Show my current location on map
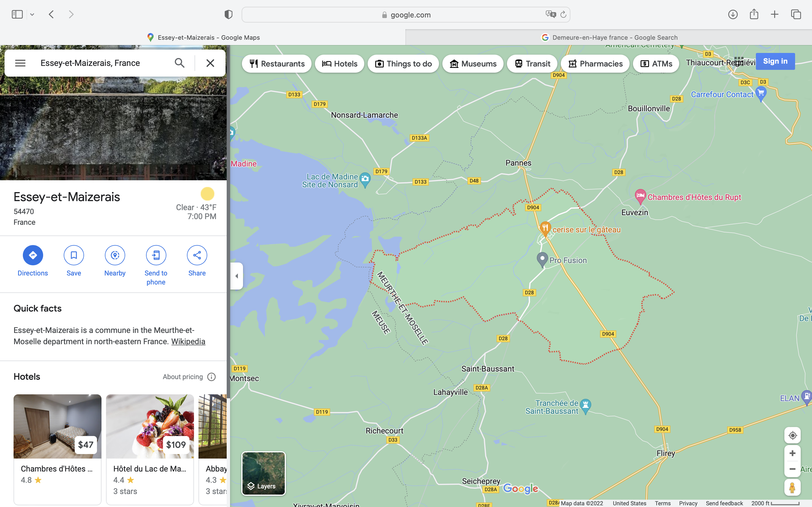 (x=792, y=435)
